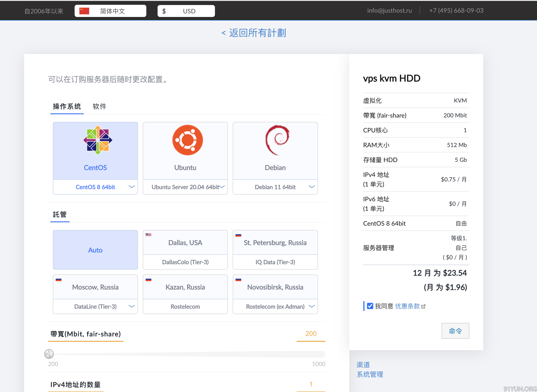Screen dimensions: 537x392
Task: Toggle the 我同意 agreement checkbox
Action: coord(370,306)
